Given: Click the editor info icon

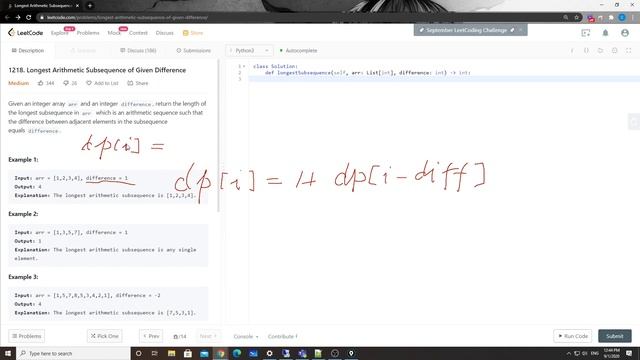Looking at the screenshot, I should click(x=572, y=51).
